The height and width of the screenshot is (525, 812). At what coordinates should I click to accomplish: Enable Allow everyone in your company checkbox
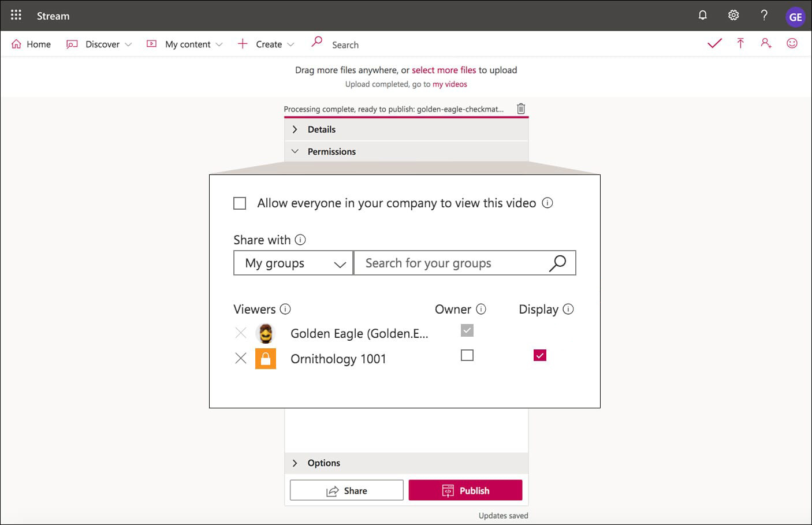click(x=240, y=203)
